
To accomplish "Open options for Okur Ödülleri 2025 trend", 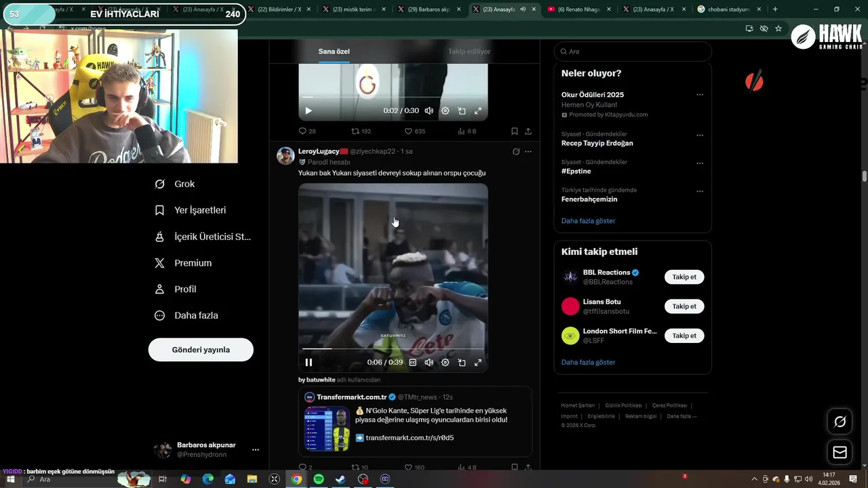I will (700, 95).
